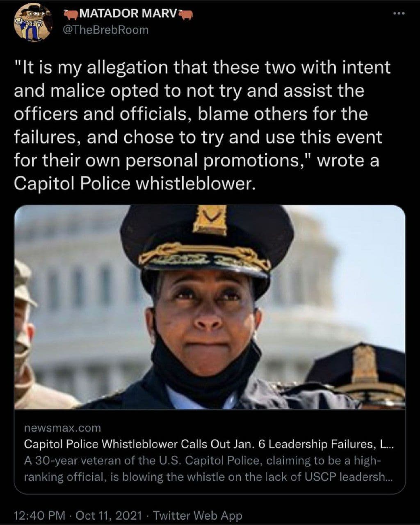This screenshot has height=525, width=420.
Task: Click the Twitter Web App source label
Action: click(198, 515)
